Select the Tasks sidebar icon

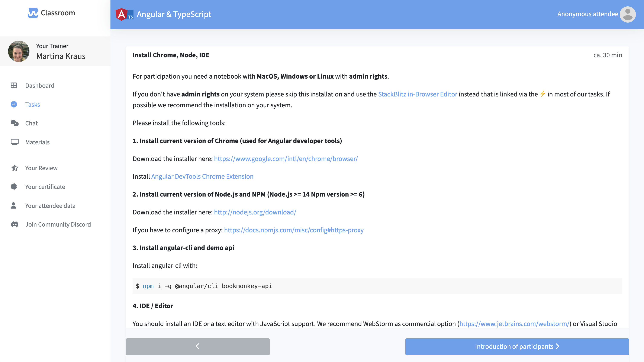point(14,104)
